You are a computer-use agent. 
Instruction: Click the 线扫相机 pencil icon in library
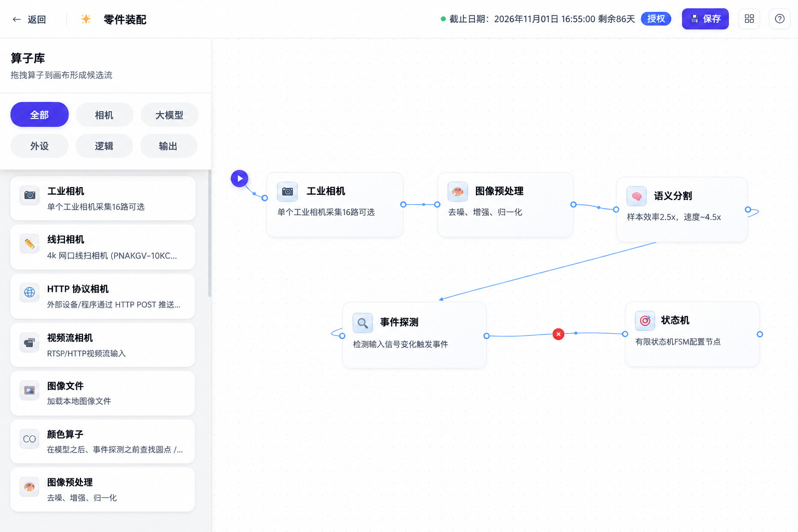coord(30,243)
